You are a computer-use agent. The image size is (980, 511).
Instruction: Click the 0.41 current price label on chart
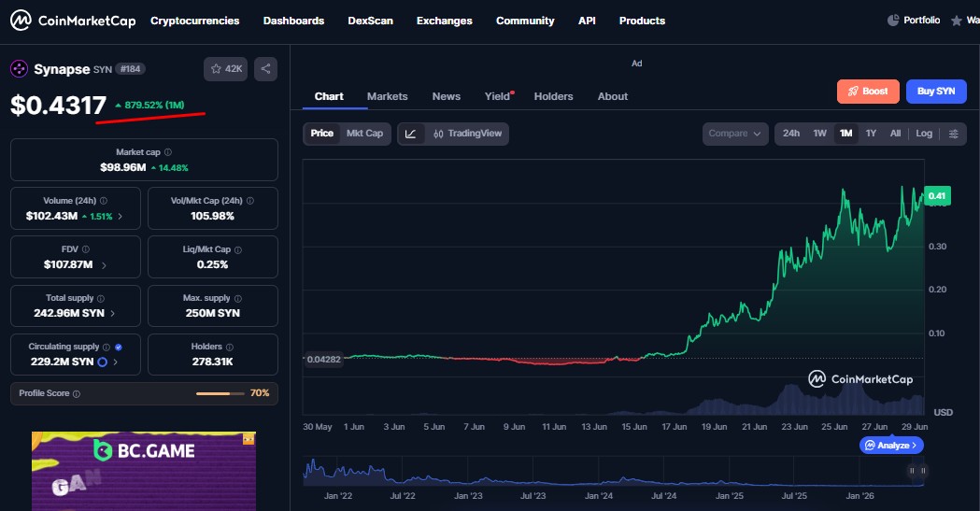937,195
